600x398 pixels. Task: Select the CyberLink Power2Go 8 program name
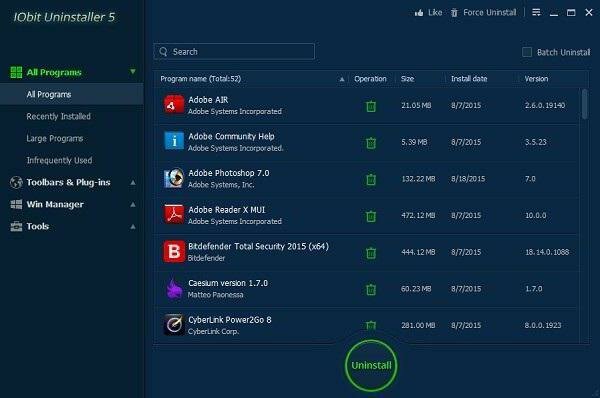[x=230, y=320]
